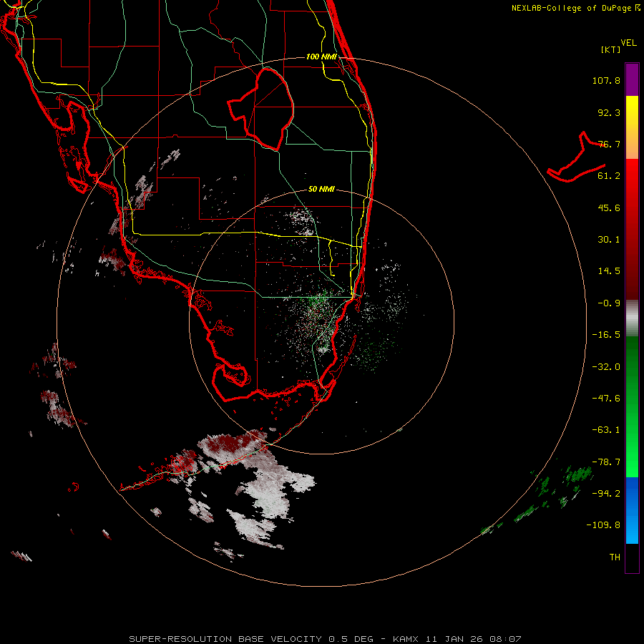Screen dimensions: 644x644
Task: Select the -78.7 scale value
Action: (606, 462)
